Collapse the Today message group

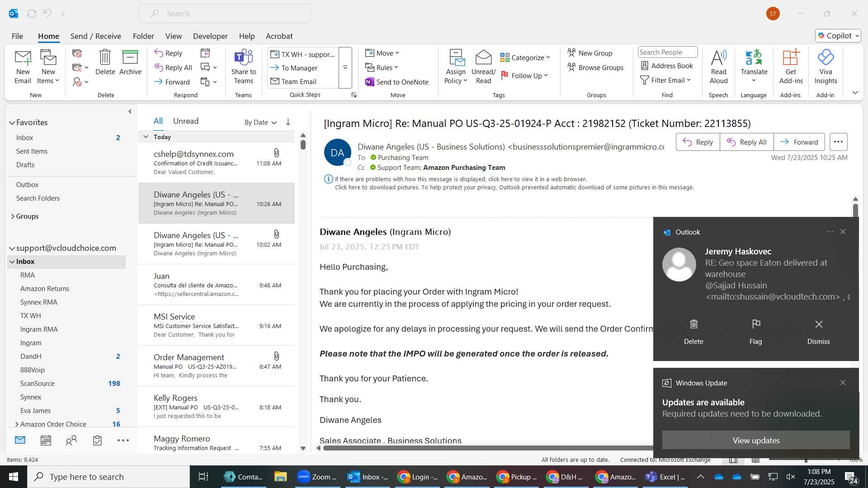point(146,136)
